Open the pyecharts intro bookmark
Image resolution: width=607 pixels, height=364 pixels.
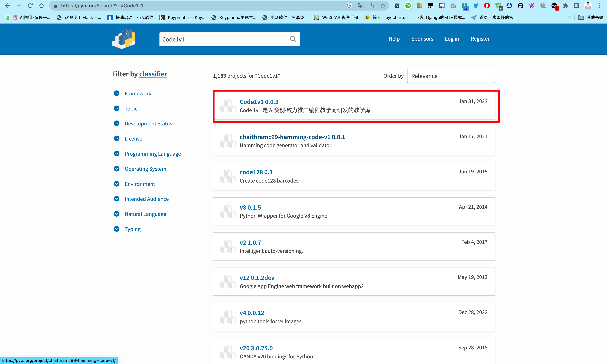pyautogui.click(x=388, y=17)
